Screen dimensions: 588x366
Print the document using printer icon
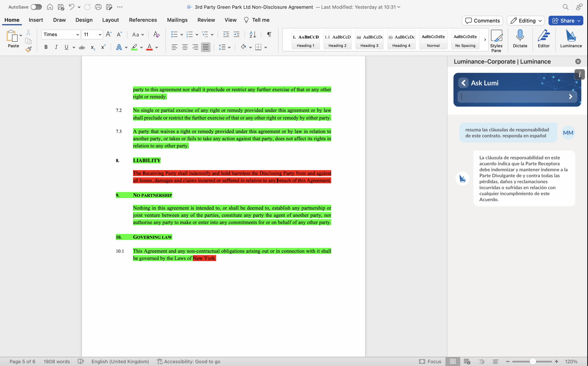98,7
